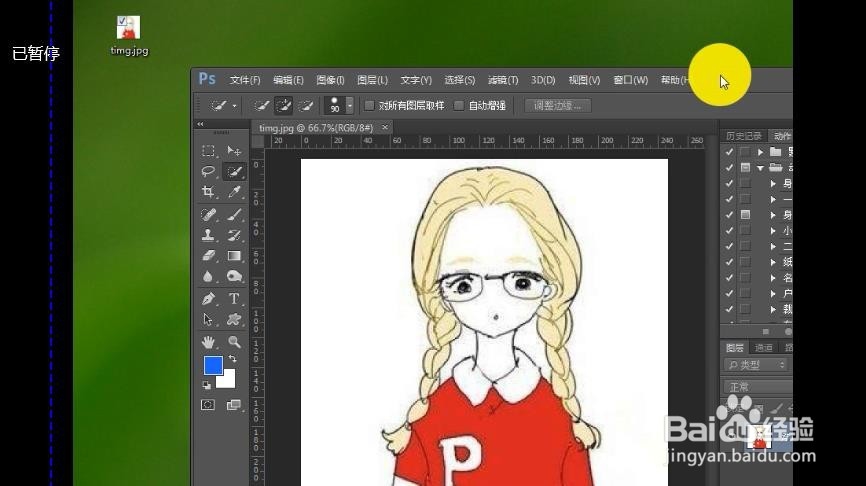This screenshot has height=486, width=866.
Task: Toggle dialog box of the expanded action set
Action: (x=746, y=167)
